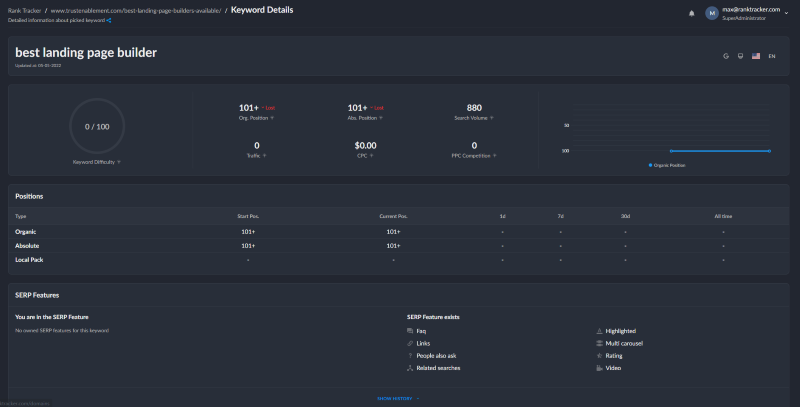Click the Current Pos. column header

(x=393, y=216)
